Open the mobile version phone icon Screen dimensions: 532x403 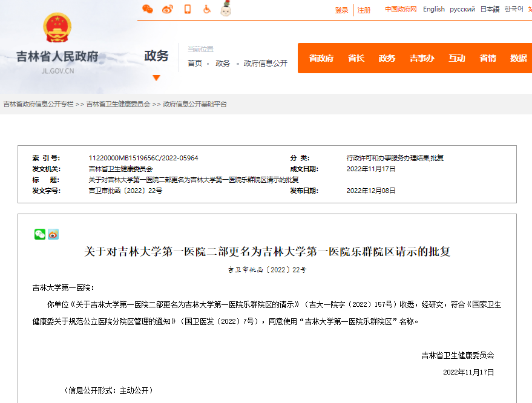click(x=188, y=9)
